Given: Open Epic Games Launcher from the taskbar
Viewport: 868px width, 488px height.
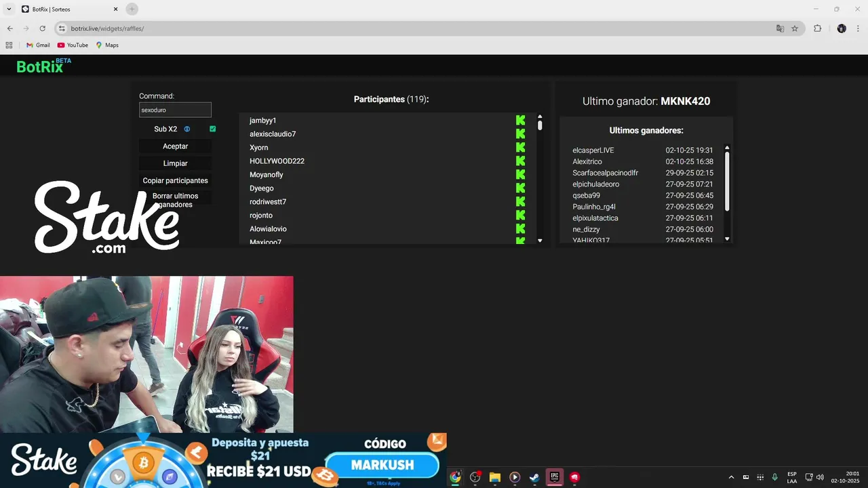Looking at the screenshot, I should (x=554, y=477).
